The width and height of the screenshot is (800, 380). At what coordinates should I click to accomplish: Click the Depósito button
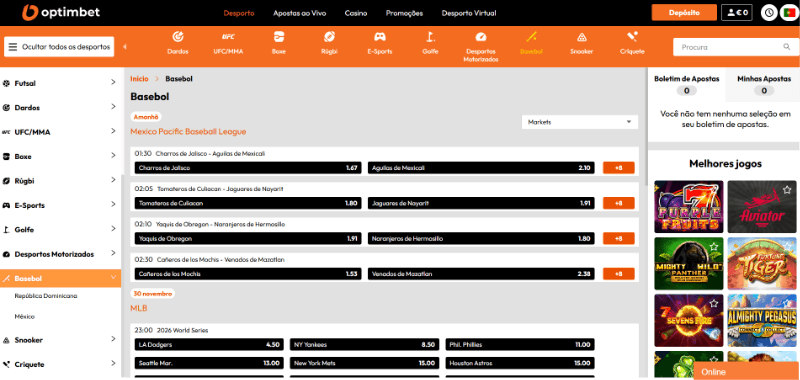point(684,13)
